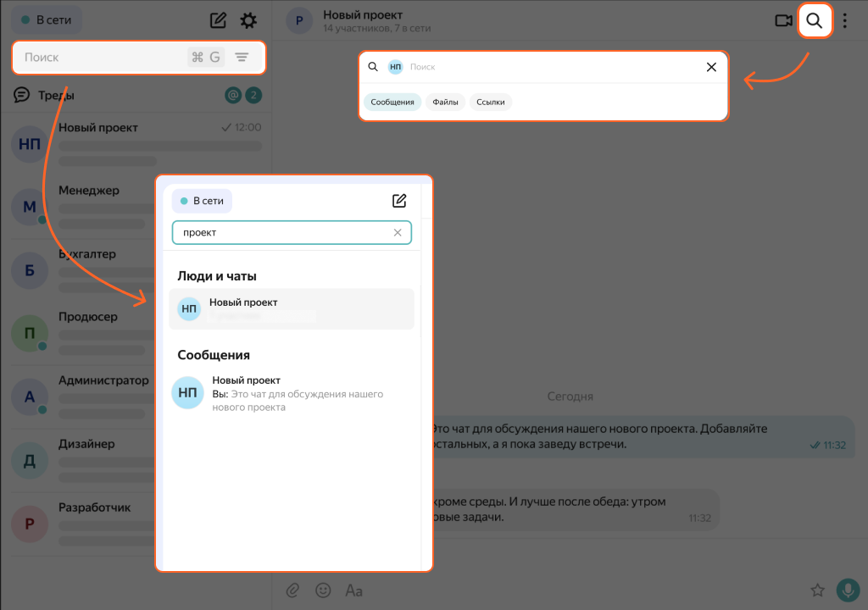Open the search filter icon in sidebar search
Screen dimensions: 868x610
pos(242,58)
